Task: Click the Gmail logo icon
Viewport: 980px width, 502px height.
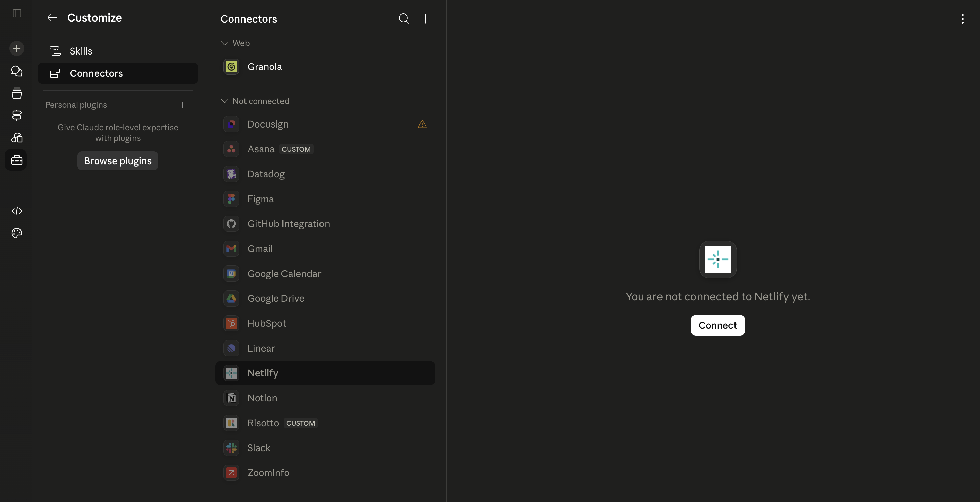Action: coord(231,249)
